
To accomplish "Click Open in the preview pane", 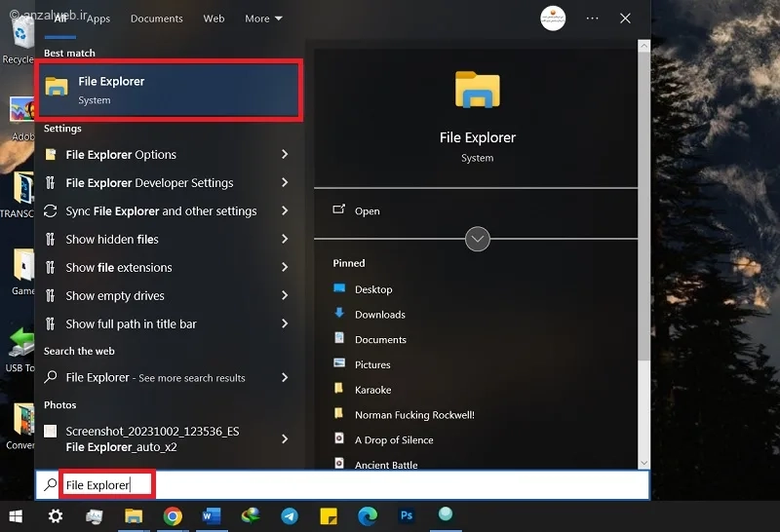I will 368,211.
